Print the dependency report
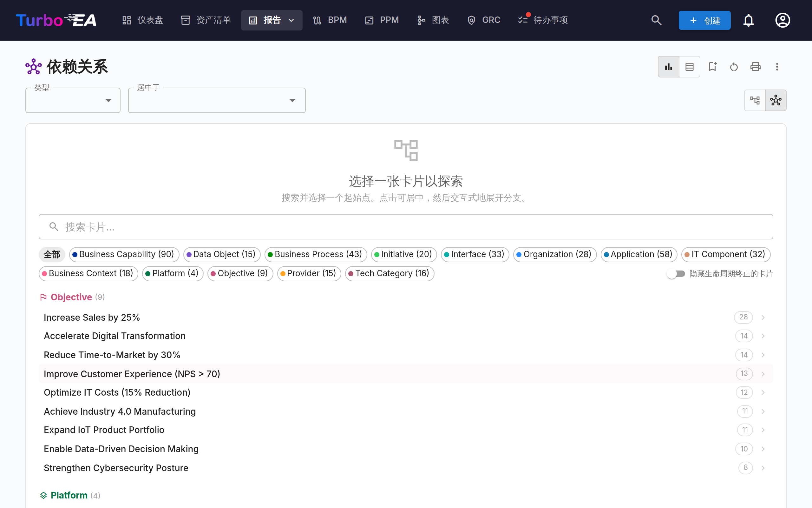This screenshot has height=508, width=812. (x=755, y=67)
